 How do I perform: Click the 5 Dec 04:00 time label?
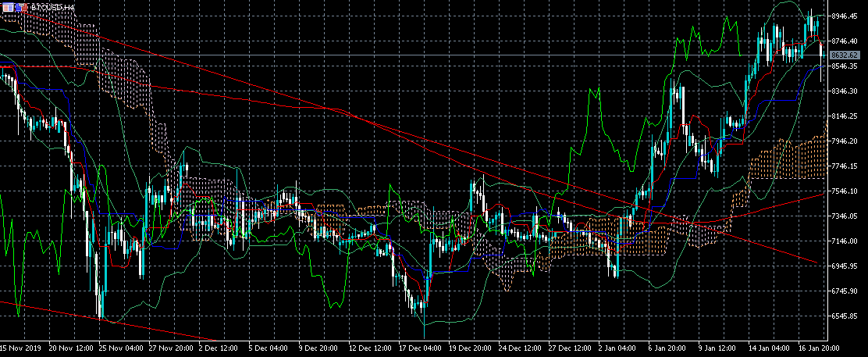[x=266, y=348]
